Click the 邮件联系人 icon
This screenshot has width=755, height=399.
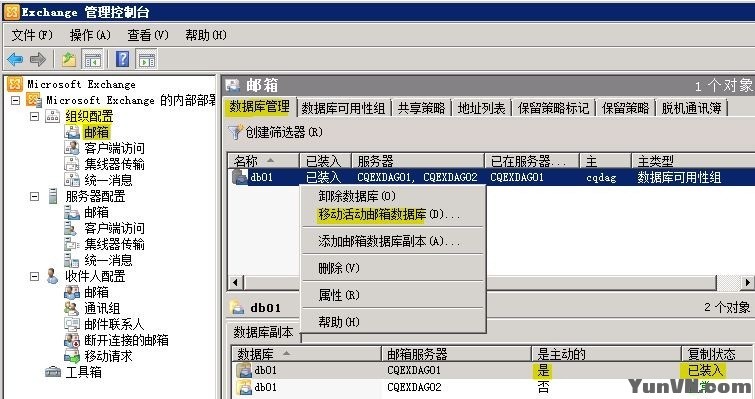click(x=72, y=324)
